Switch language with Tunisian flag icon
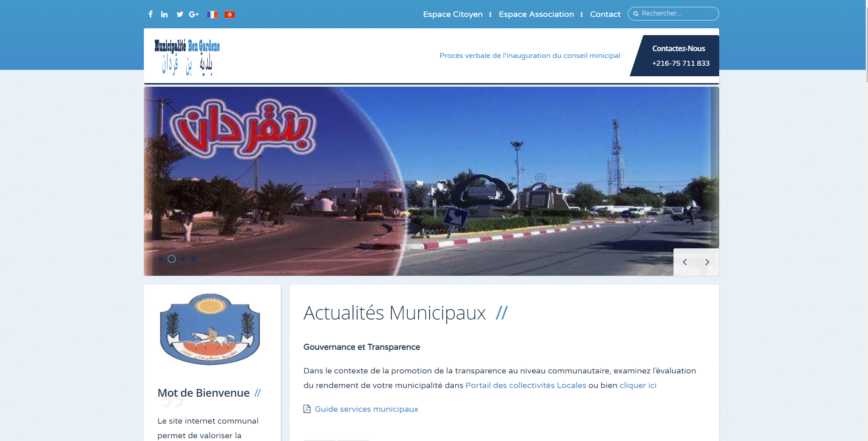The image size is (868, 441). click(229, 15)
